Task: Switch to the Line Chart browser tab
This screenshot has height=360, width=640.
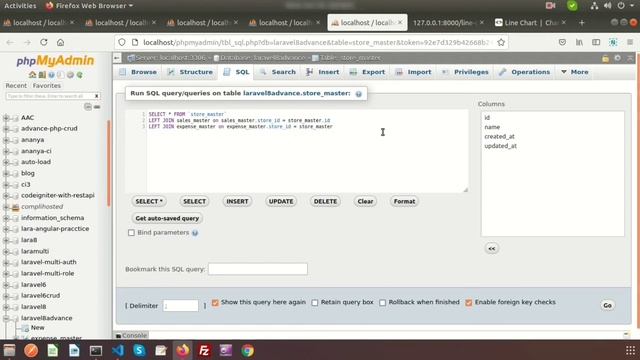Action: point(530,23)
